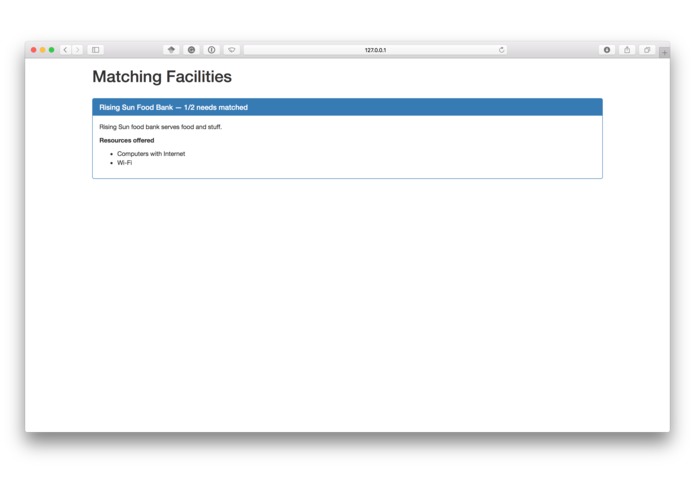Enter full screen with the green button
Image resolution: width=695 pixels, height=494 pixels.
(x=51, y=50)
